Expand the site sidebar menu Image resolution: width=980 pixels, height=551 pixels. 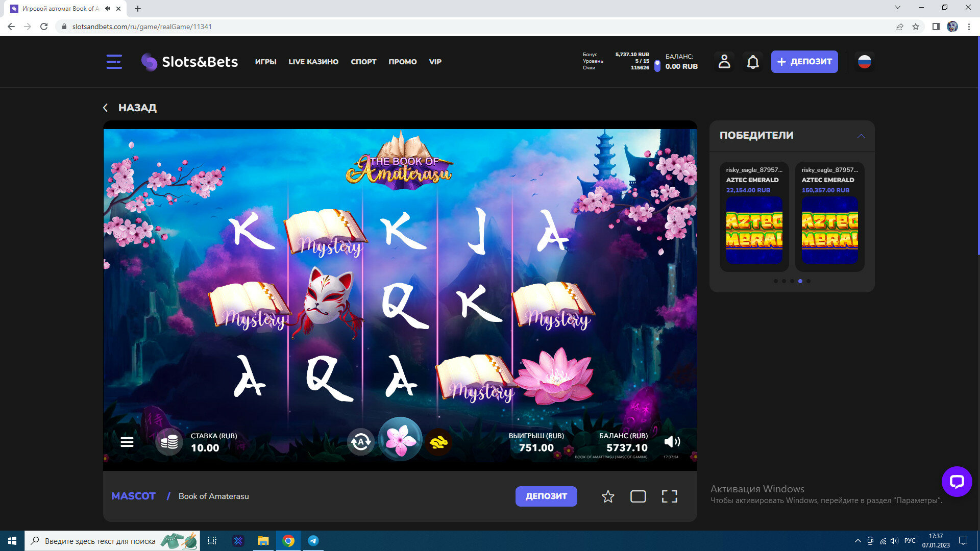tap(114, 62)
